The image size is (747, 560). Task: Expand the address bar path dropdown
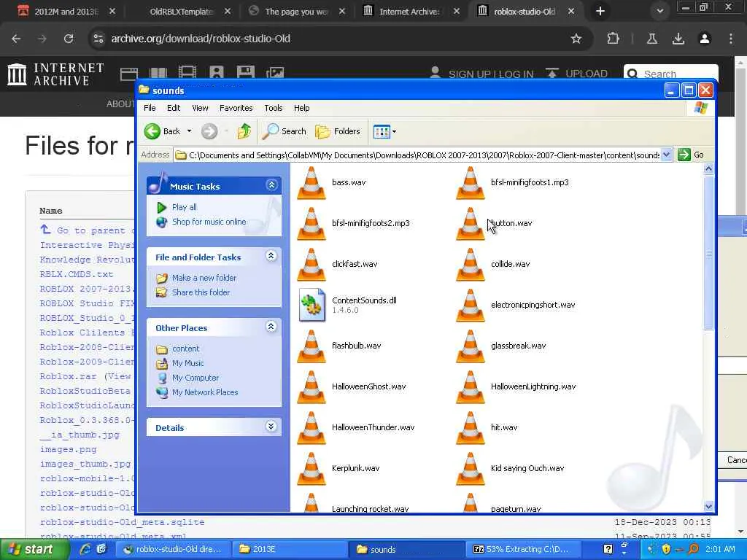click(667, 155)
